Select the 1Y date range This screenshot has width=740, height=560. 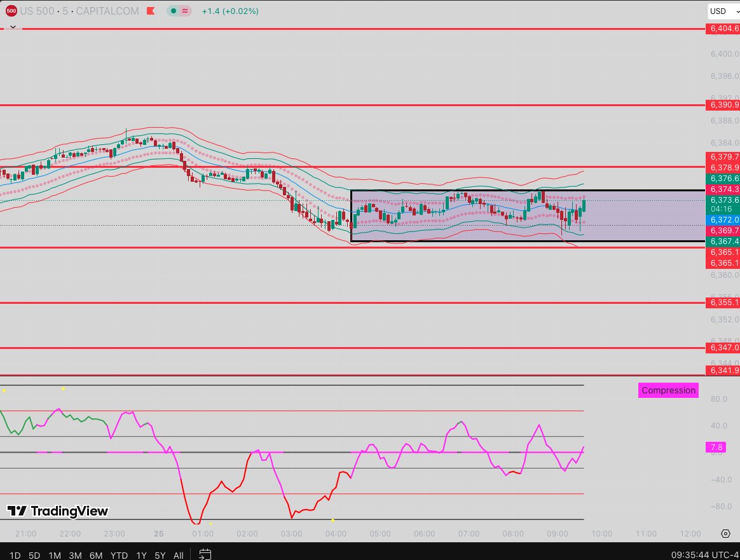tap(141, 556)
